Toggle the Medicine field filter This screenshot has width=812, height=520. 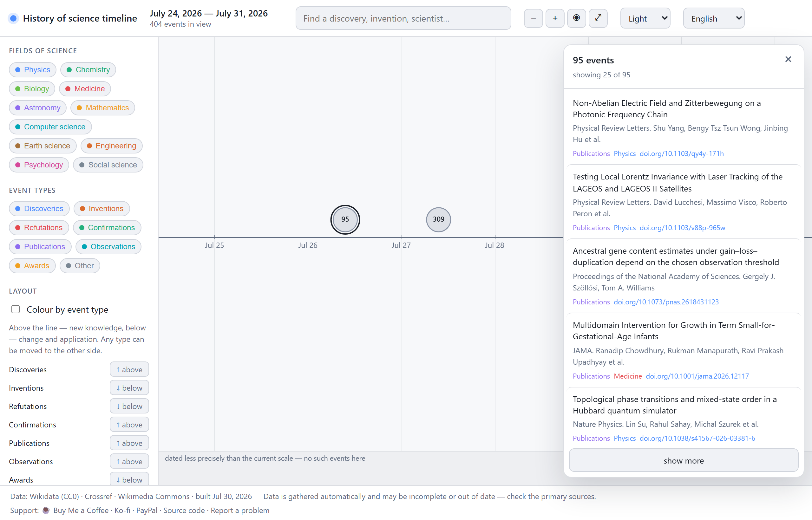[x=85, y=88]
